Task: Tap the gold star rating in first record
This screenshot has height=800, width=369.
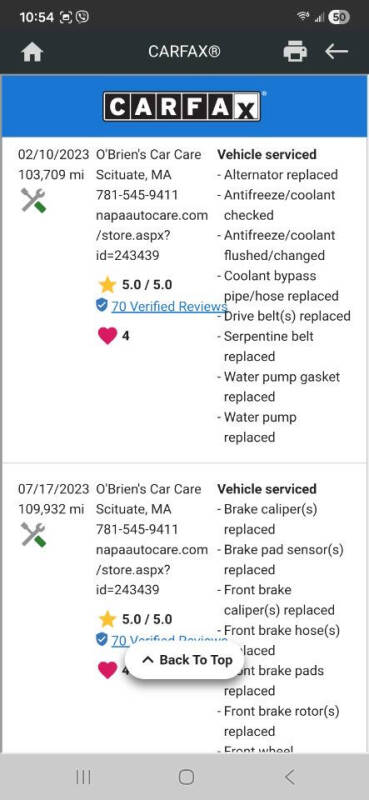Action: click(x=107, y=284)
